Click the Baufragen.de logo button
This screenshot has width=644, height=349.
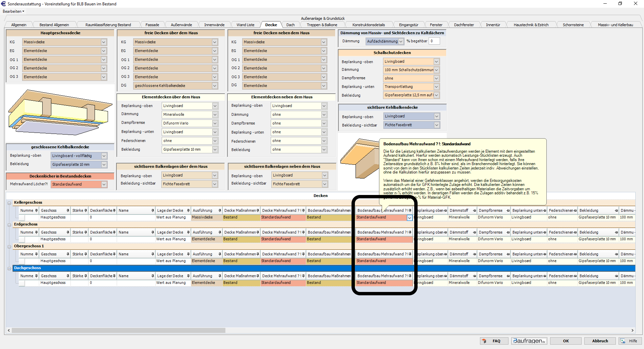(529, 341)
